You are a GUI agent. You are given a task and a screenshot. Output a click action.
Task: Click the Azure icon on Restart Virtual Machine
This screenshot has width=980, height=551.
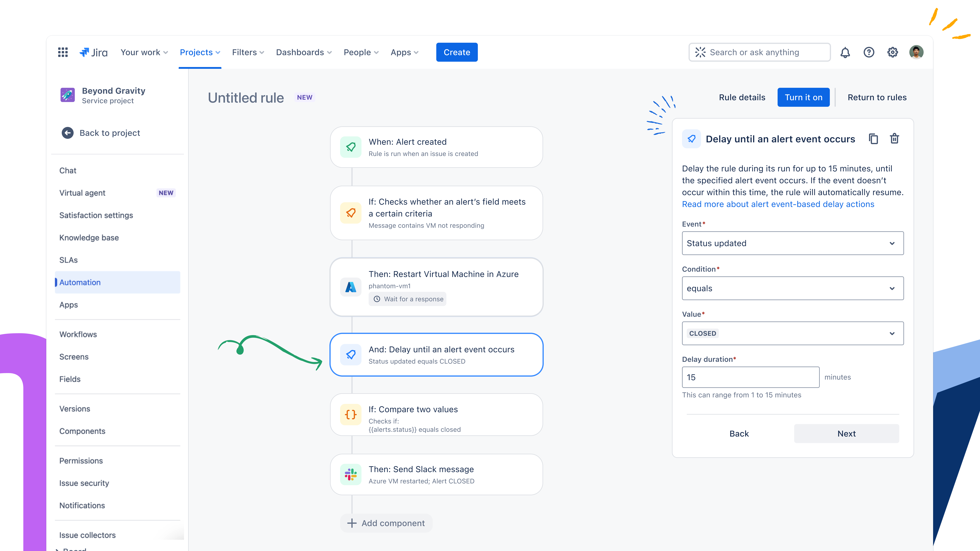coord(350,287)
